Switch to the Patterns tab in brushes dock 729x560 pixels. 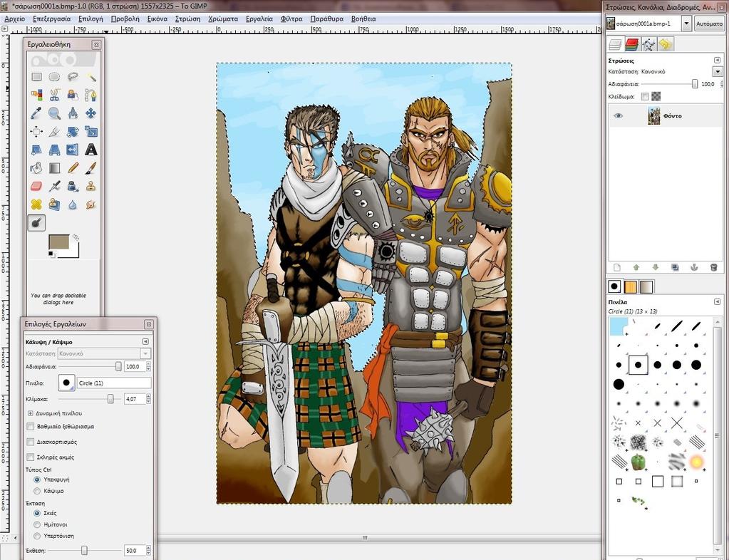pyautogui.click(x=631, y=286)
